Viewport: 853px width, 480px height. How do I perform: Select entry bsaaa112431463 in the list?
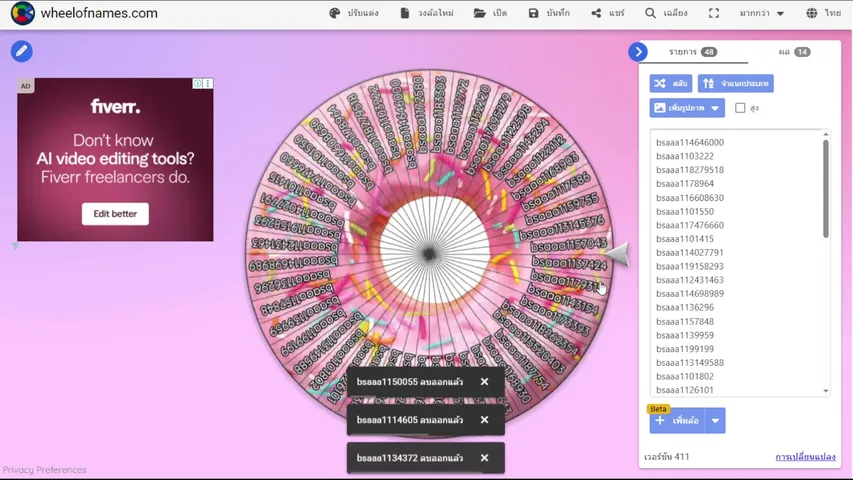click(x=690, y=280)
